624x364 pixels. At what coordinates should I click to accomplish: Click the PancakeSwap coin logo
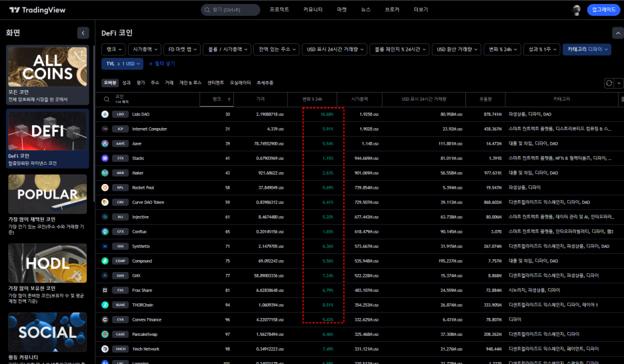point(105,334)
